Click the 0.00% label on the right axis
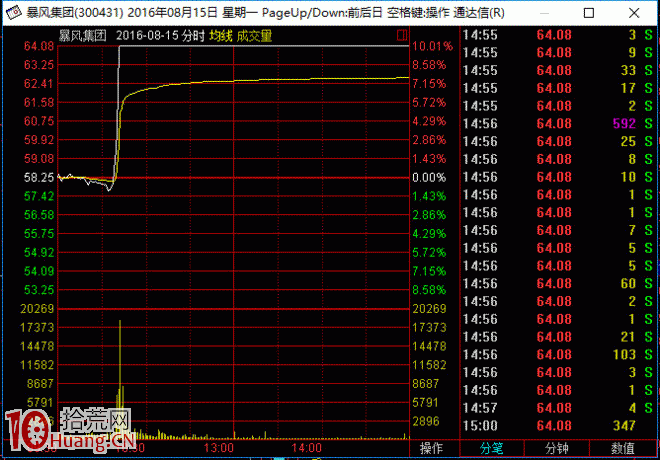This screenshot has height=460, width=660. click(x=429, y=178)
